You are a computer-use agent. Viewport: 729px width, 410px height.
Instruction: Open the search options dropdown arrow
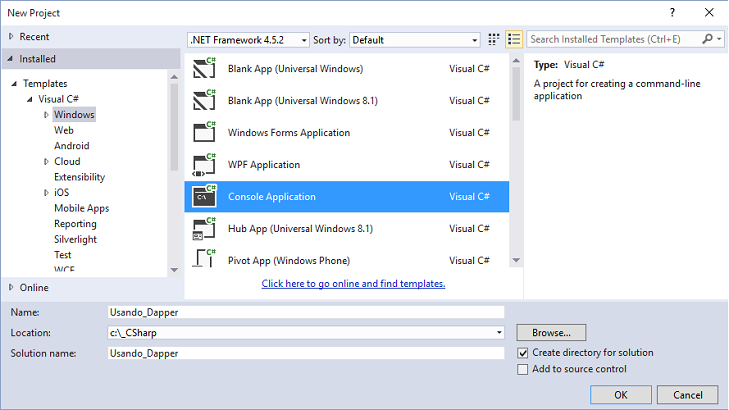[719, 39]
